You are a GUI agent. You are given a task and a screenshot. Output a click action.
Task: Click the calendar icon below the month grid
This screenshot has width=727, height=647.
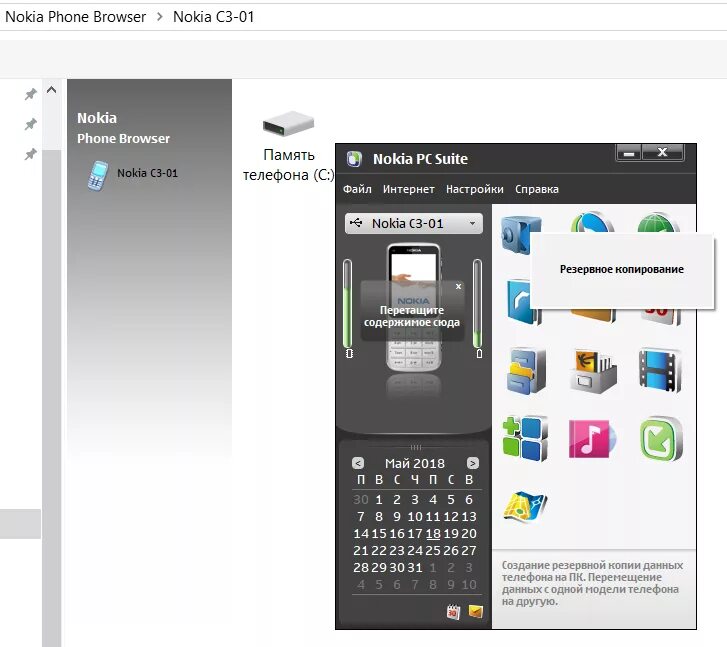pyautogui.click(x=453, y=612)
